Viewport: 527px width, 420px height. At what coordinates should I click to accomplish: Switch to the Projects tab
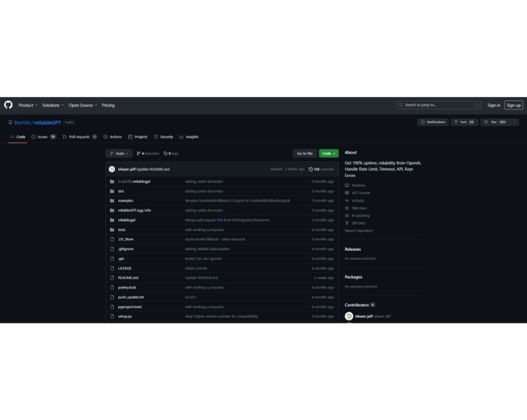(x=138, y=137)
